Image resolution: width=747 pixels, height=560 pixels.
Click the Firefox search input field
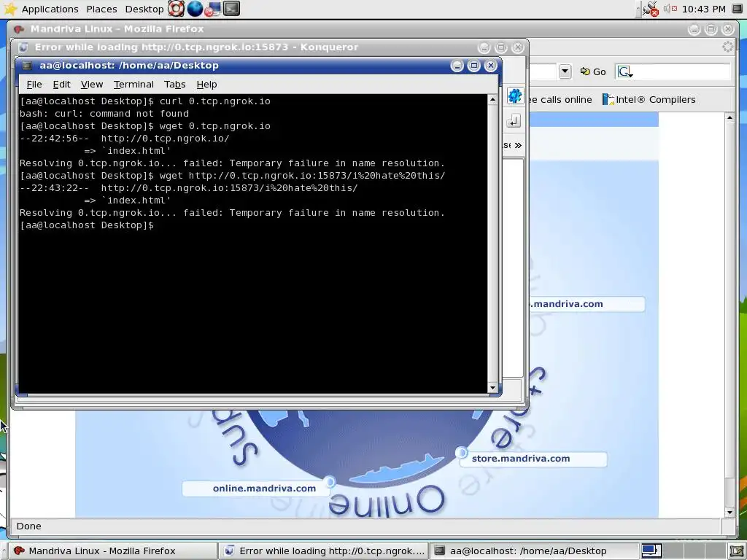(682, 71)
